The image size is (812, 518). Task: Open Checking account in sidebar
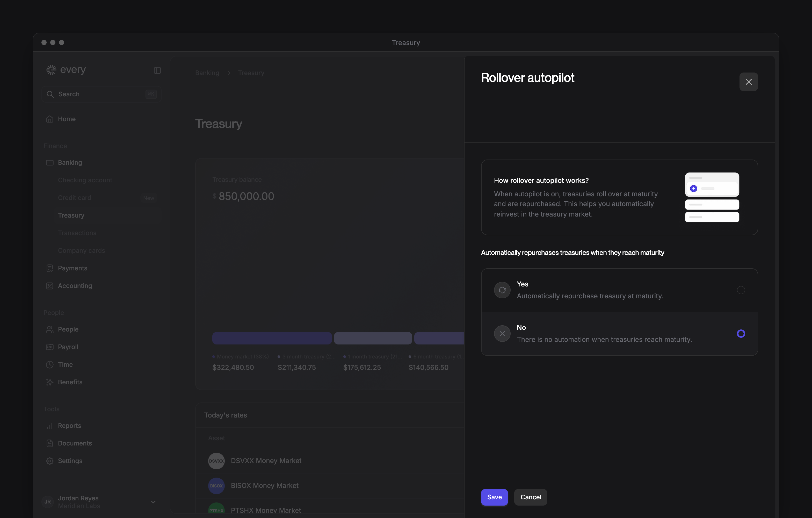85,180
